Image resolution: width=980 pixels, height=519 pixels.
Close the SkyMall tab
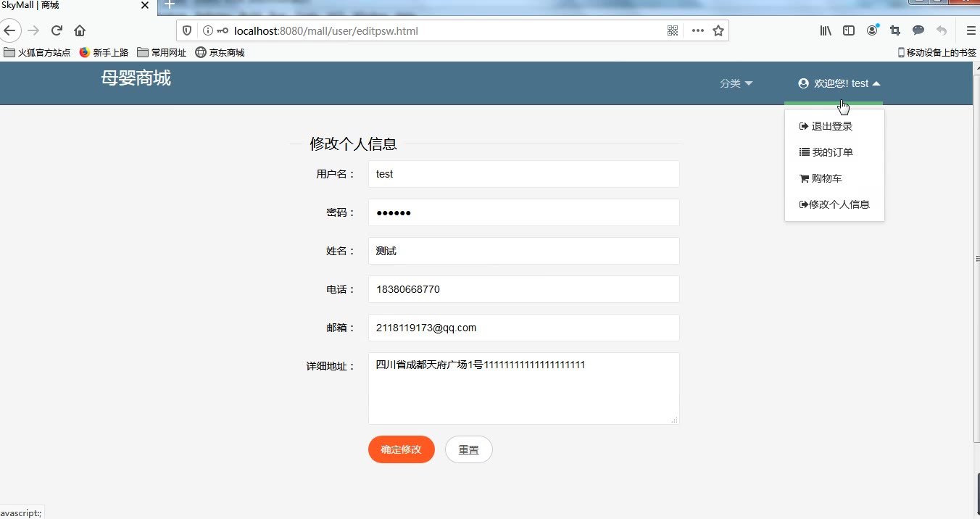(x=145, y=5)
